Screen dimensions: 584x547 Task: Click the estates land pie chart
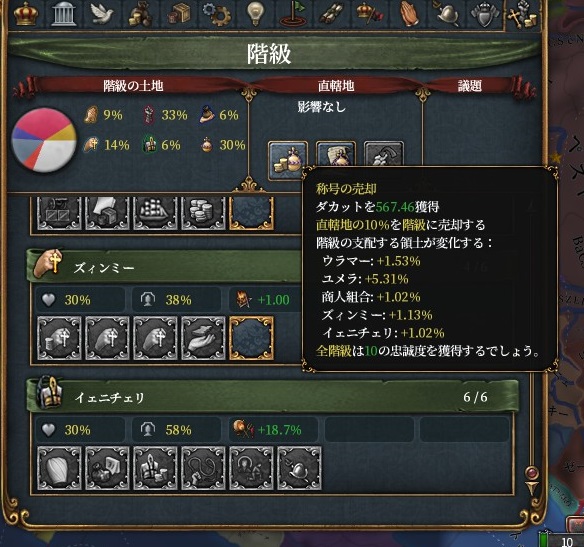pyautogui.click(x=44, y=140)
